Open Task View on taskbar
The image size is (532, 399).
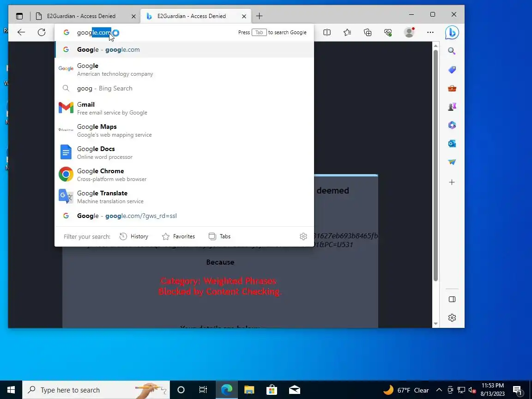[x=203, y=390]
